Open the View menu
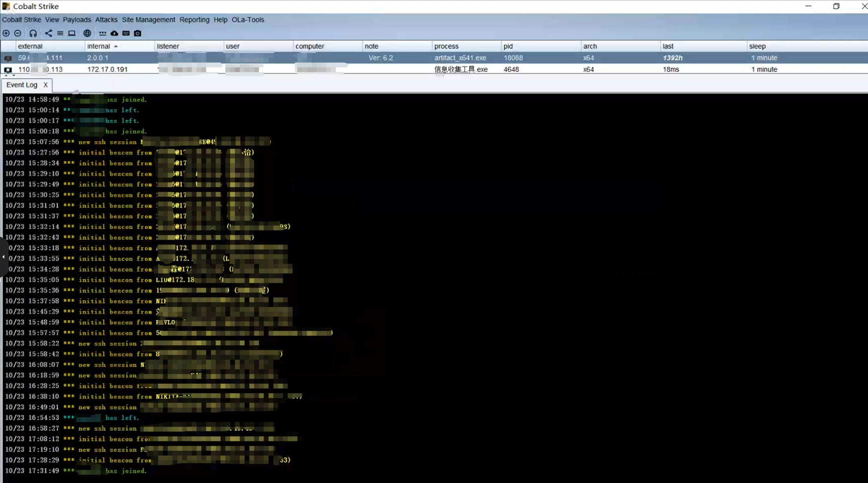 (52, 20)
